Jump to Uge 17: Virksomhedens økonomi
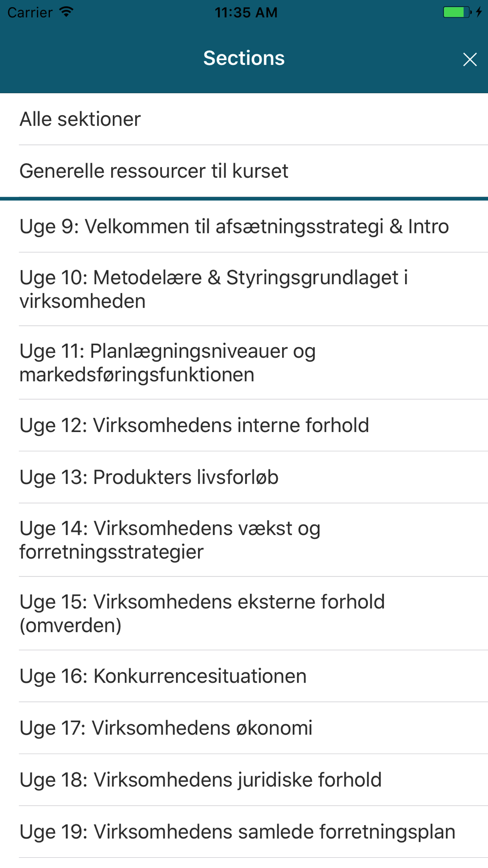Screen dimensions: 488x868 click(244, 728)
